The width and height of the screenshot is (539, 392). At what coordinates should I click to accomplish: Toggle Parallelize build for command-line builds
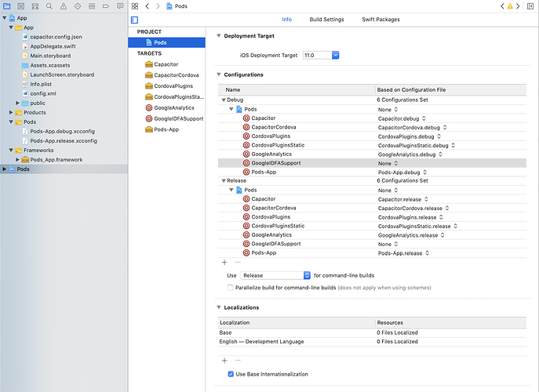click(x=231, y=288)
